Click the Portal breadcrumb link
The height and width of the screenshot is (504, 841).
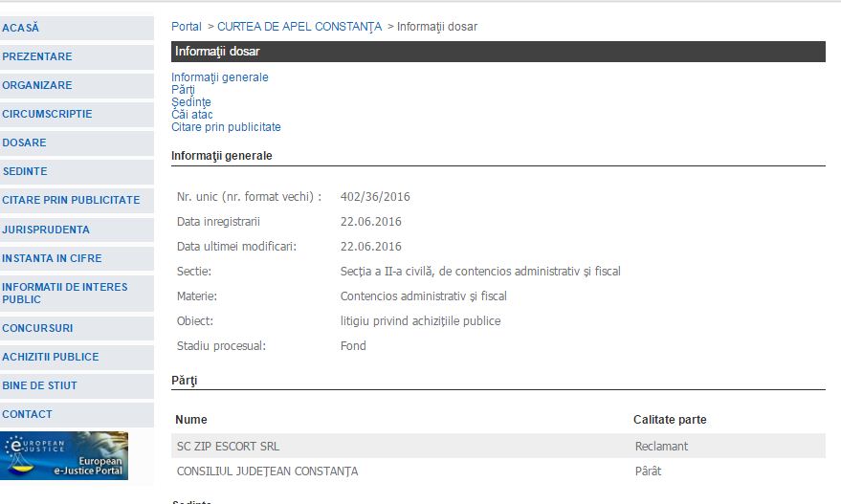[x=187, y=27]
